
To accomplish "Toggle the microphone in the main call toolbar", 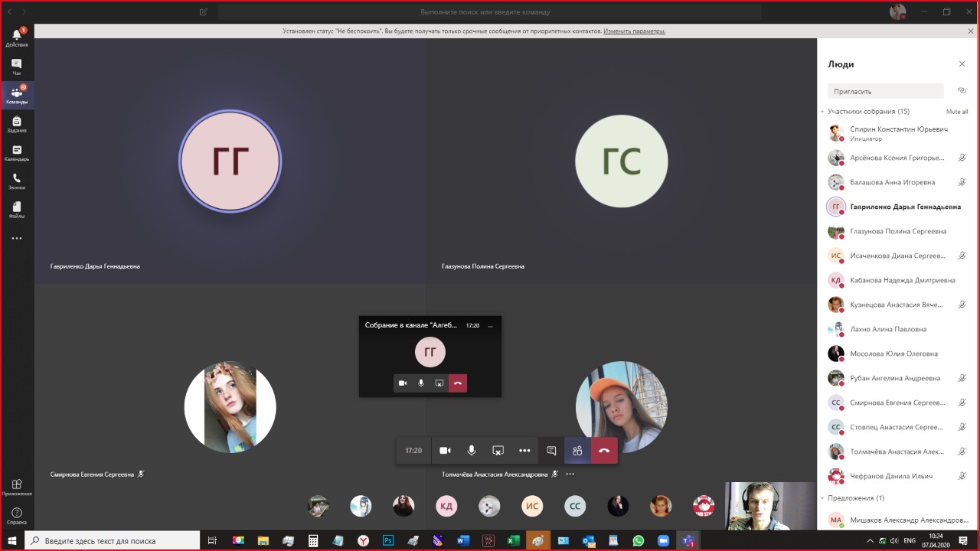I will click(472, 451).
